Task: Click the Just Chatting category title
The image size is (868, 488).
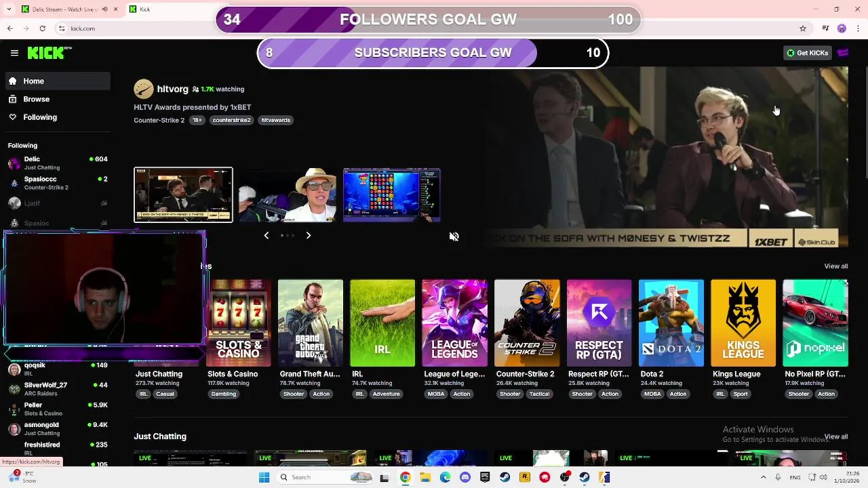Action: pos(159,374)
